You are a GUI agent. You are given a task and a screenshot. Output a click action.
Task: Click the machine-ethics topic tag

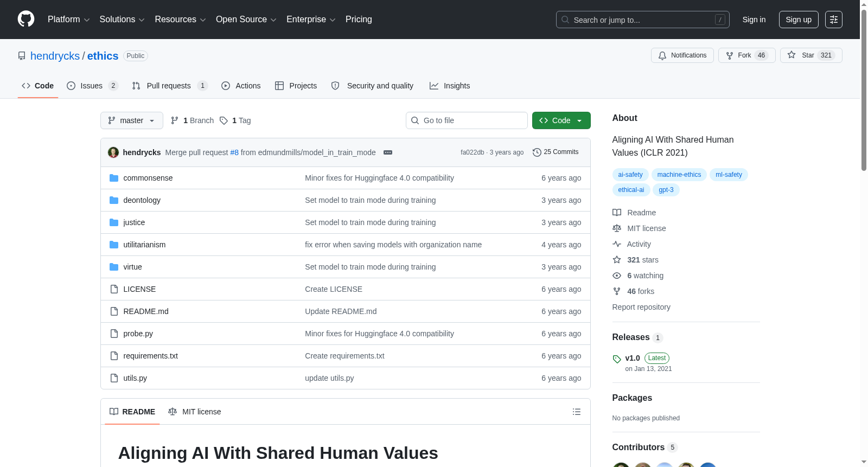679,175
